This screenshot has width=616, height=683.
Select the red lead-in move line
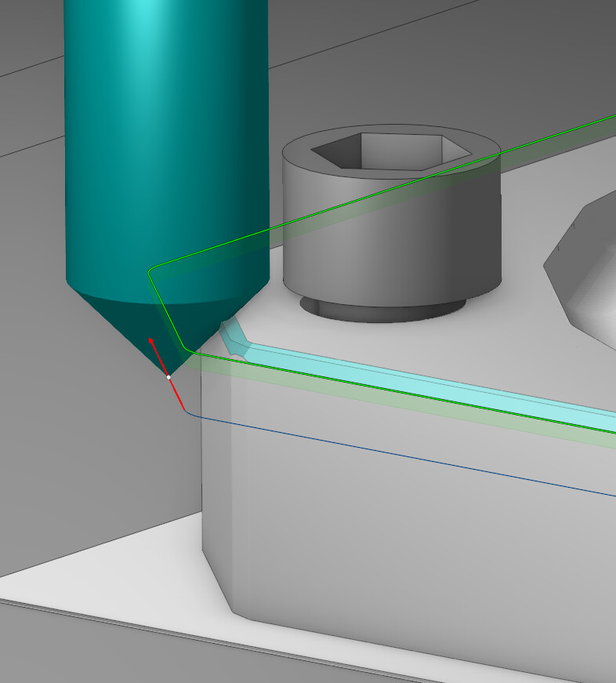tap(177, 395)
